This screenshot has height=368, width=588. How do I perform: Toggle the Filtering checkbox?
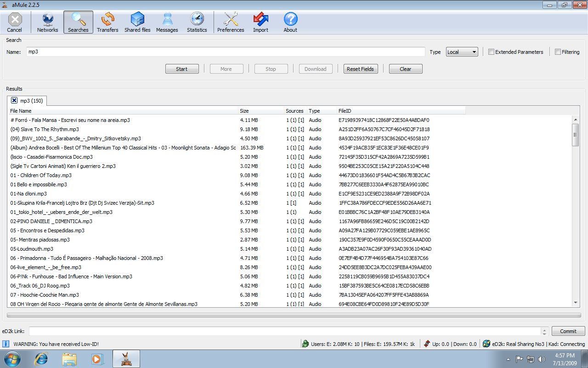pyautogui.click(x=558, y=52)
